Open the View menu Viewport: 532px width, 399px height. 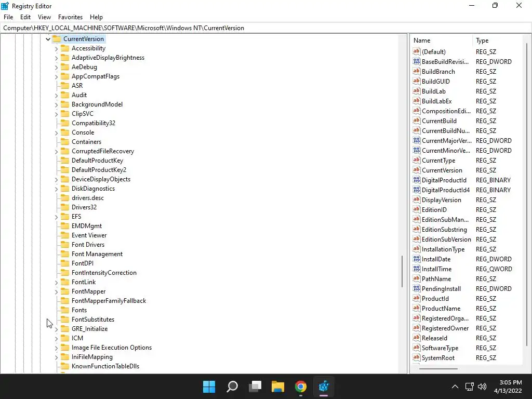pos(44,17)
